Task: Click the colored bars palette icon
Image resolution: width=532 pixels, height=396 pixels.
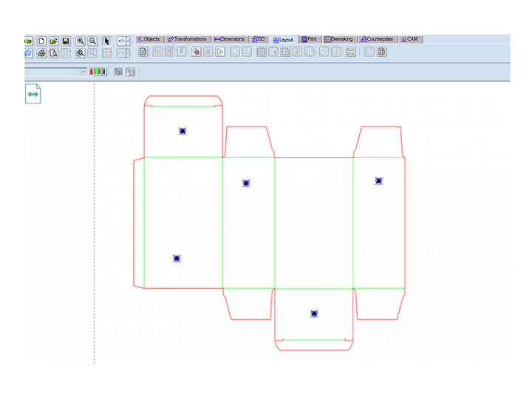Action: coord(98,72)
